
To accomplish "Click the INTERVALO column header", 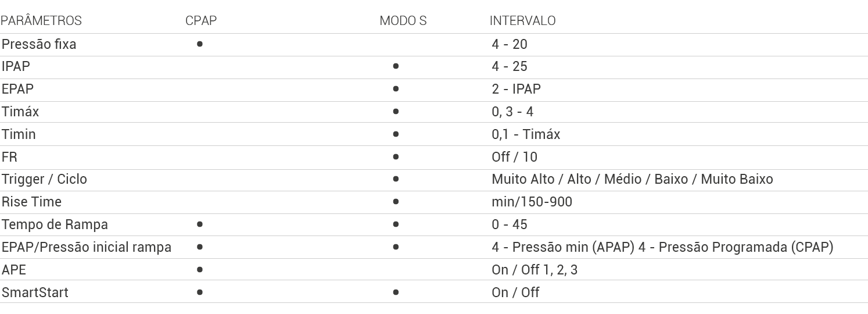I will 522,21.
